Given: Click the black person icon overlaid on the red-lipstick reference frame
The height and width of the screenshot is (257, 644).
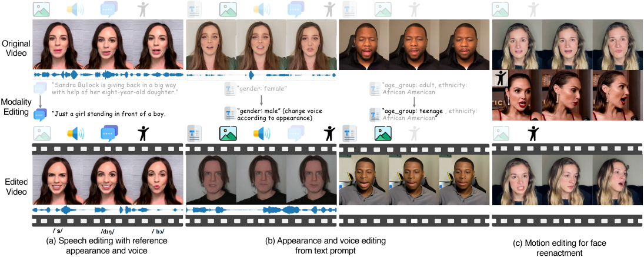Looking at the screenshot, I should [x=500, y=78].
